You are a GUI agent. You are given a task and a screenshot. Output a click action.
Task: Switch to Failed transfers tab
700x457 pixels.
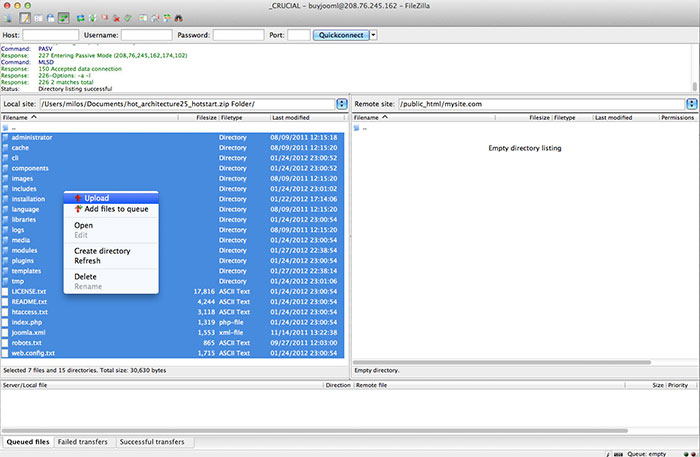point(83,442)
